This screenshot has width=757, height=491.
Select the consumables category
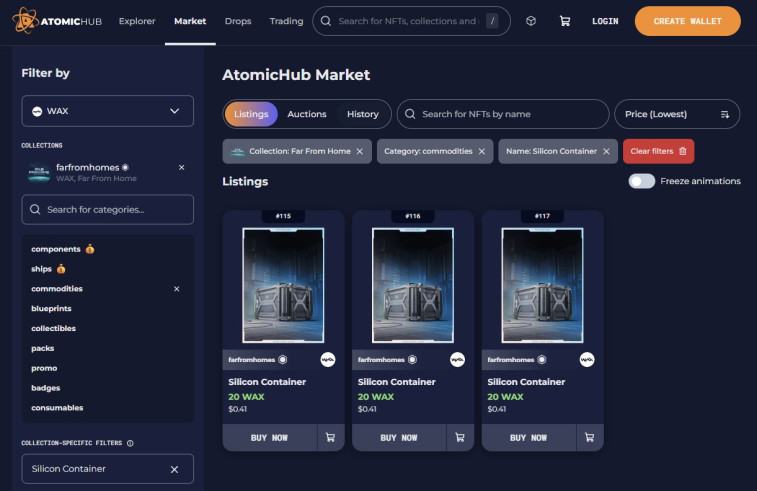tap(57, 407)
